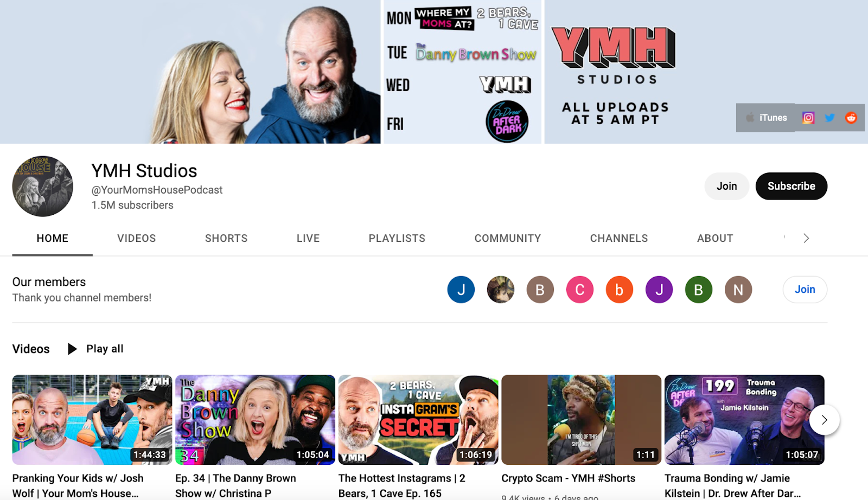Select the purple J member avatar

659,290
